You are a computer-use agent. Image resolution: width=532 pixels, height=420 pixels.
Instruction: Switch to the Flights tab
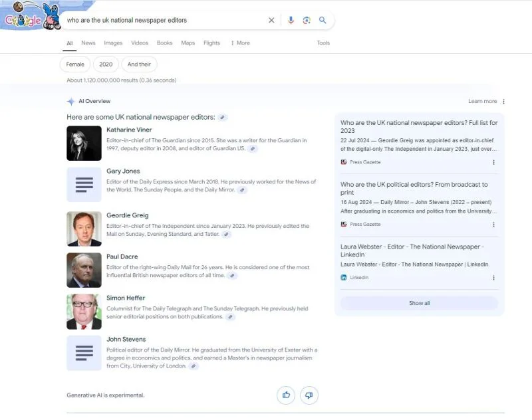click(211, 43)
